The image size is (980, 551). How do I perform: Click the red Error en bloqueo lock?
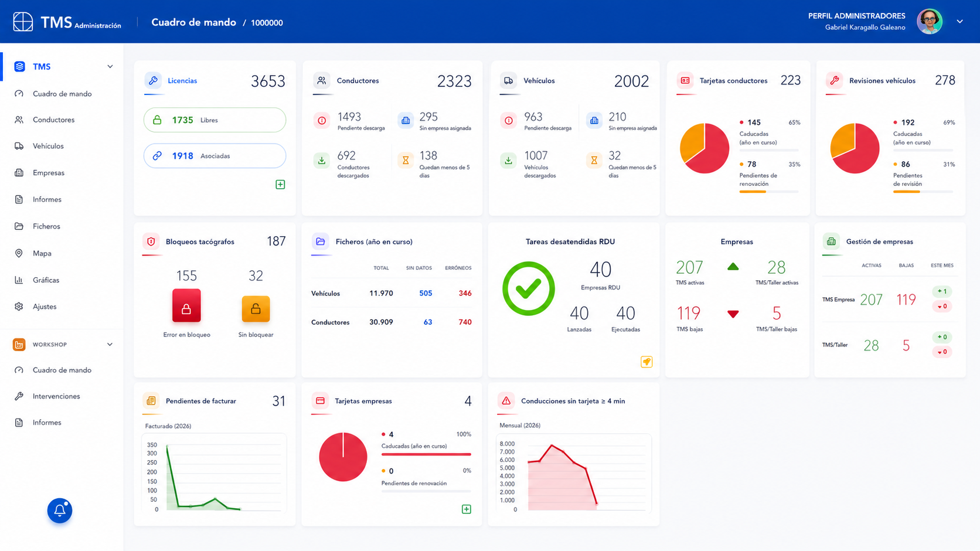pyautogui.click(x=186, y=305)
